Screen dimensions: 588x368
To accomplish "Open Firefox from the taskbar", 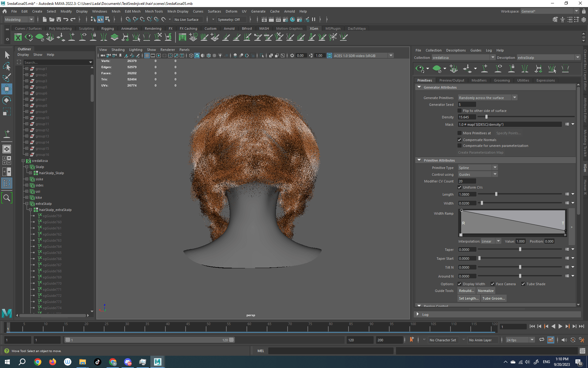I will 53,362.
